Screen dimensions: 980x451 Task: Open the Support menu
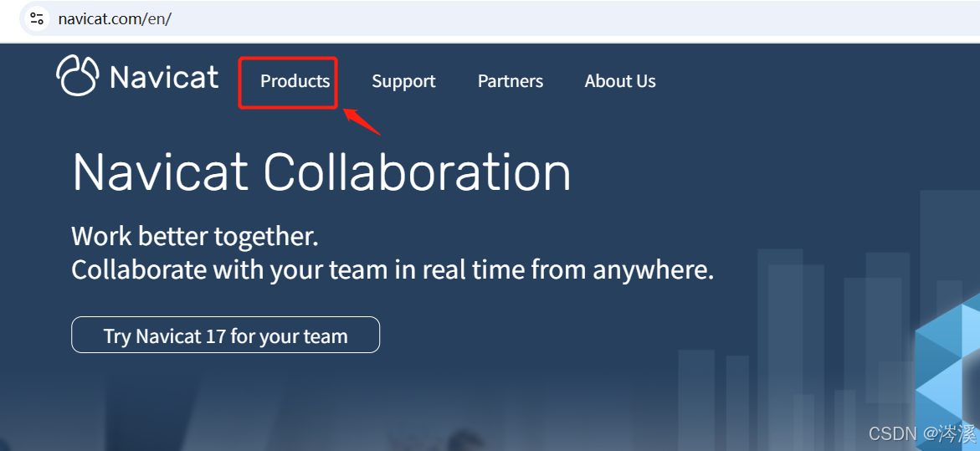click(x=403, y=81)
